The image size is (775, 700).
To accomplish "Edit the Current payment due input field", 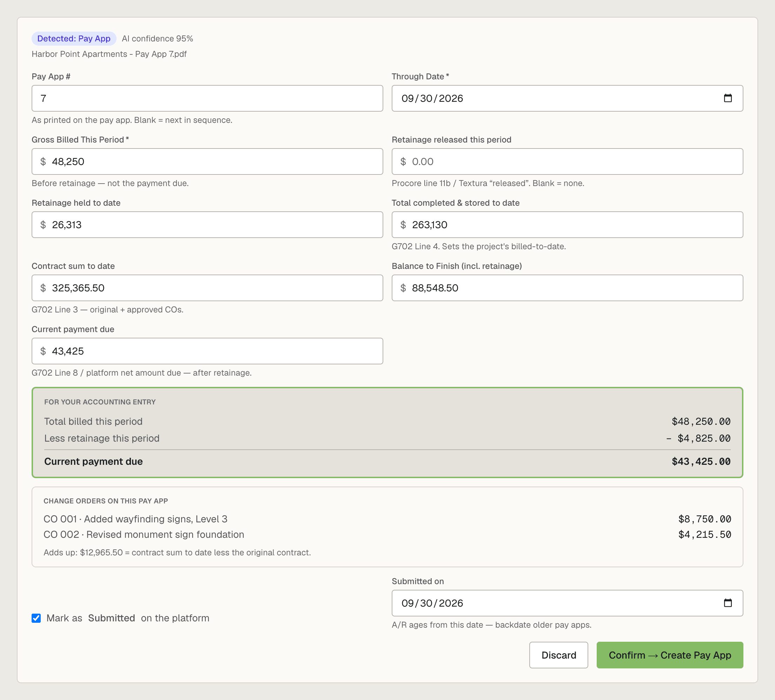I will [x=207, y=351].
